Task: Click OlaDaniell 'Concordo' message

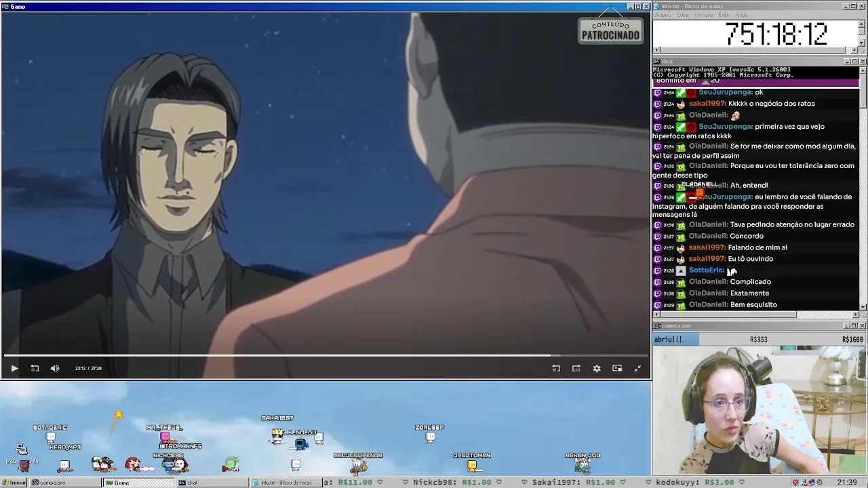Action: (x=747, y=237)
